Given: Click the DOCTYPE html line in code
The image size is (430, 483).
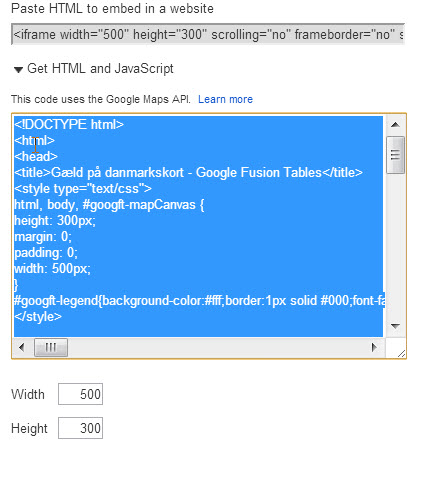Looking at the screenshot, I should pyautogui.click(x=69, y=124).
